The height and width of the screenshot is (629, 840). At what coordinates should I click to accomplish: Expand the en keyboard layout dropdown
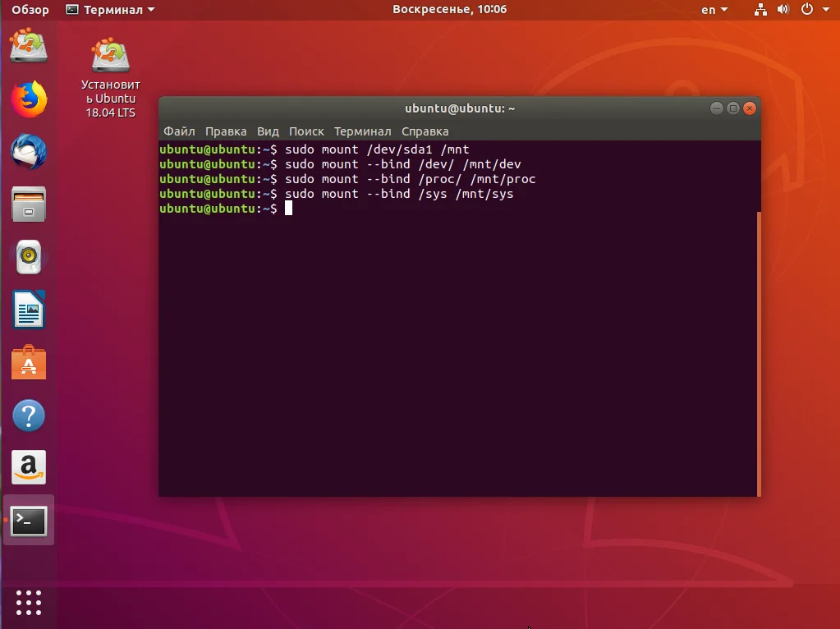click(714, 10)
